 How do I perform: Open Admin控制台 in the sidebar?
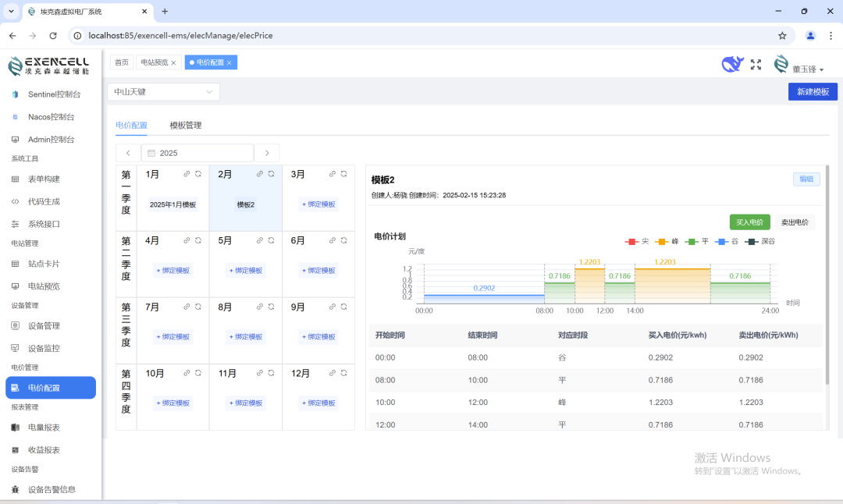tap(51, 139)
